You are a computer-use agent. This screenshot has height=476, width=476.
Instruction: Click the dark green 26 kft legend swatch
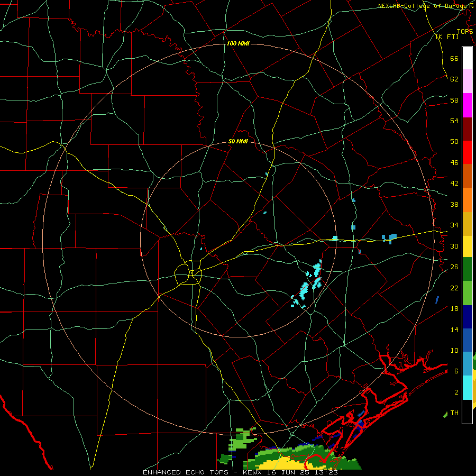[x=467, y=269]
